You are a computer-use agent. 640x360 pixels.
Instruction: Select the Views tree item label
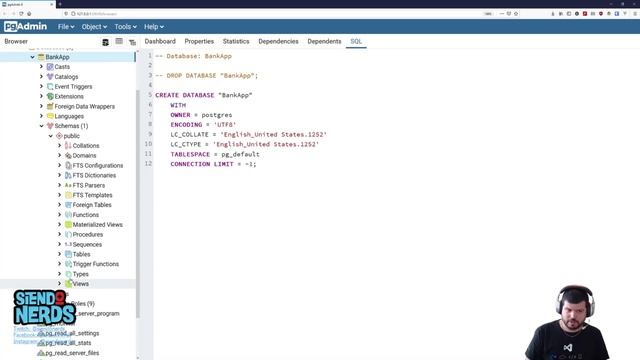click(x=81, y=284)
